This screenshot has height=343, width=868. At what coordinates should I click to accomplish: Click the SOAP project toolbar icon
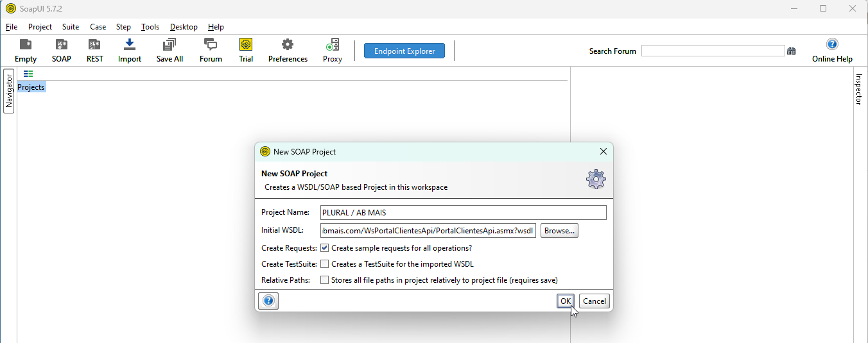[x=62, y=44]
